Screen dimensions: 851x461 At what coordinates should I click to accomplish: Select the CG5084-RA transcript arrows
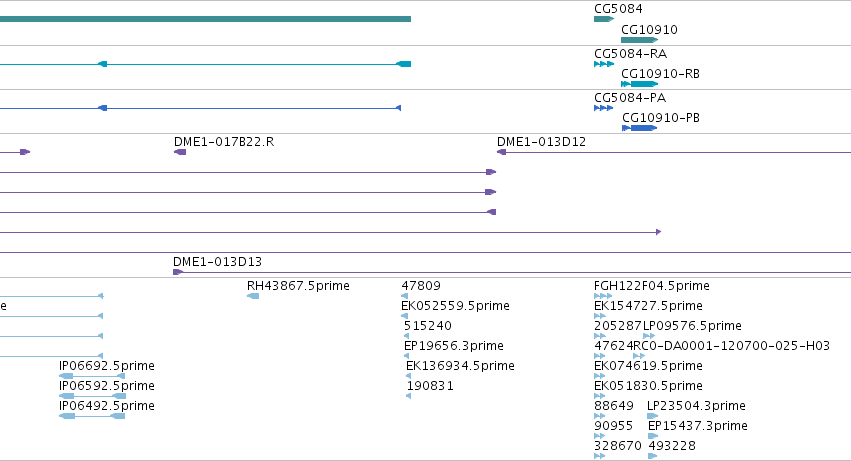click(604, 64)
